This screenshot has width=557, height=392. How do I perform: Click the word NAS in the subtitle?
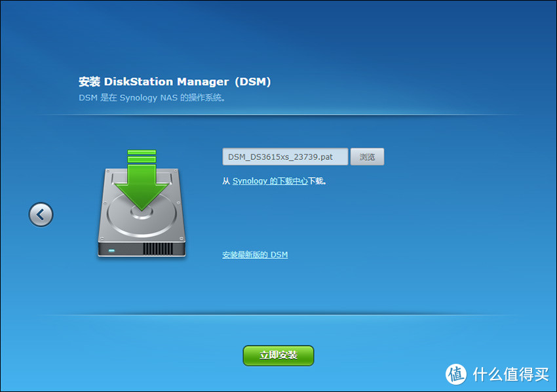click(x=170, y=98)
